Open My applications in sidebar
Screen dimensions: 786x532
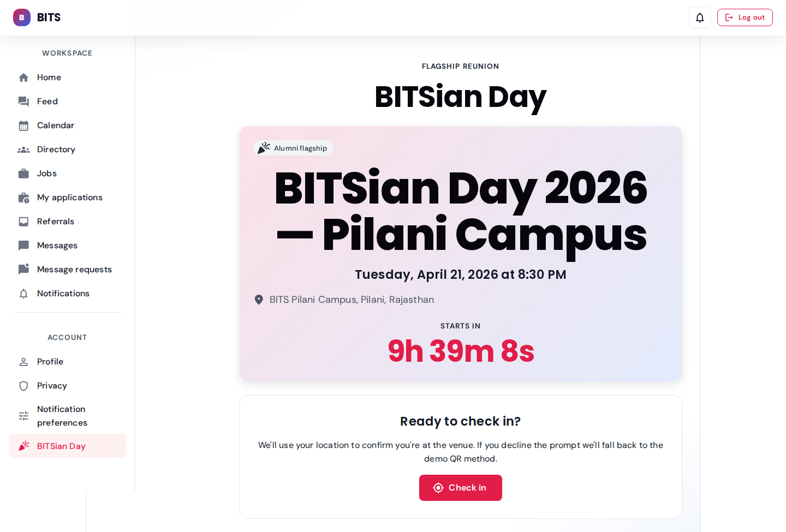coord(69,198)
